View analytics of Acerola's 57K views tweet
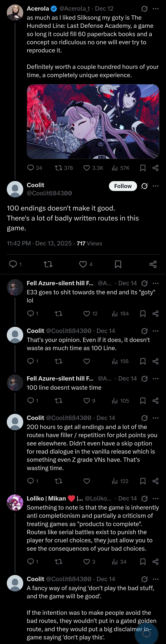The image size is (166, 644). coord(115,168)
